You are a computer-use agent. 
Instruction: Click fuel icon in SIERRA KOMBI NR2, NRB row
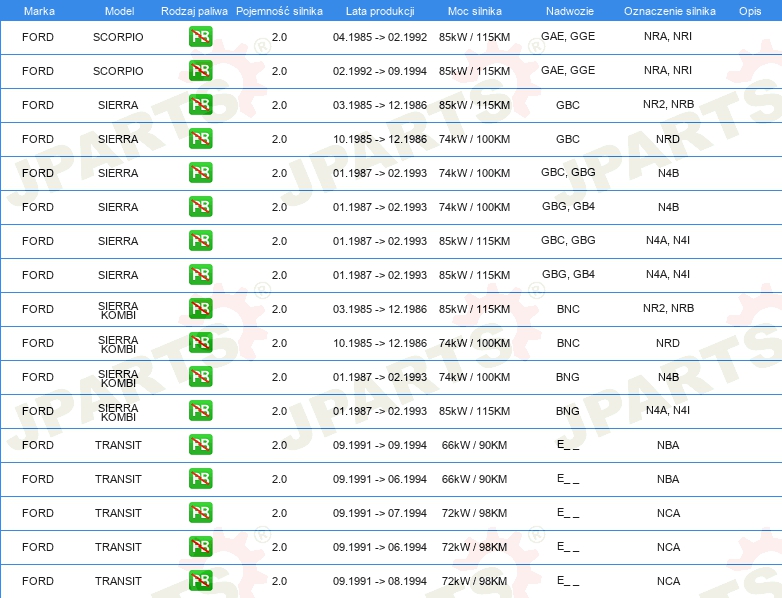pyautogui.click(x=200, y=309)
